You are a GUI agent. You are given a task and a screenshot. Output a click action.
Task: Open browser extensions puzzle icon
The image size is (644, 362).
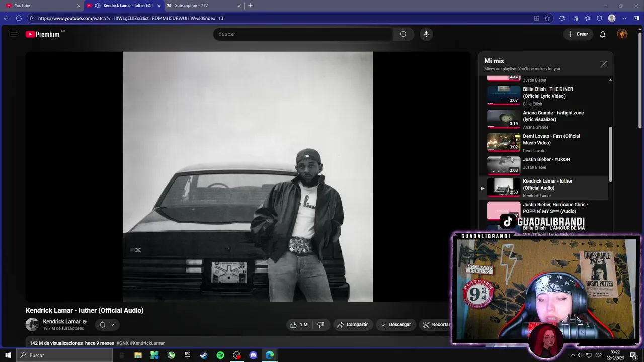coord(562,18)
